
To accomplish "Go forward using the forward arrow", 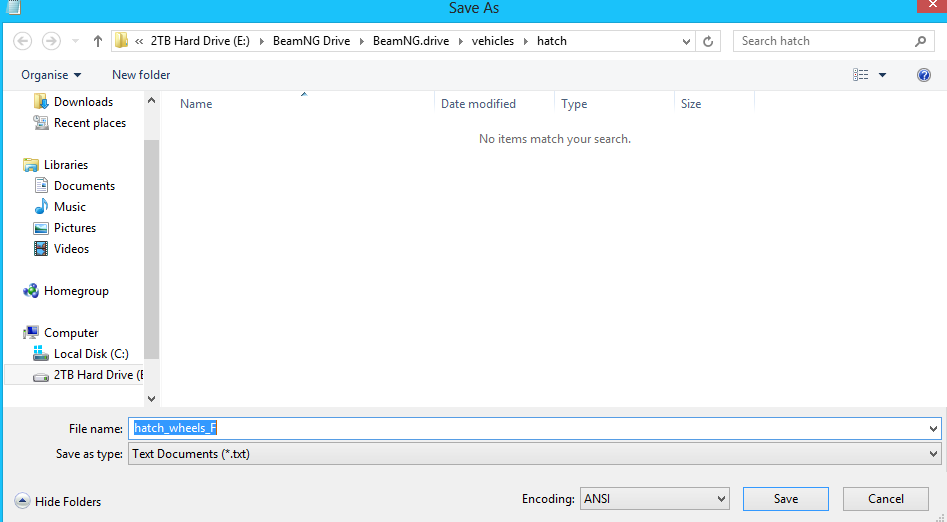I will (51, 41).
